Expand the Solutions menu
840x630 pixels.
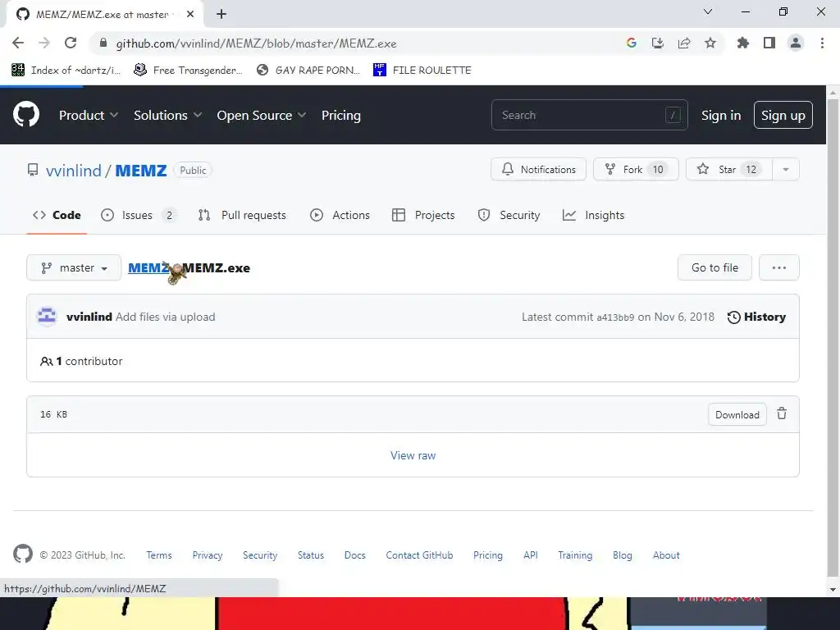click(x=167, y=115)
